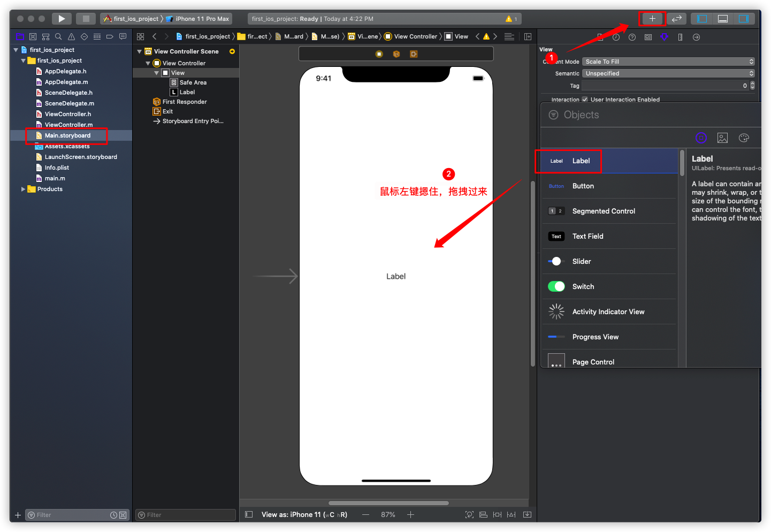Open the Library with the plus button
771x532 pixels.
[x=652, y=19]
